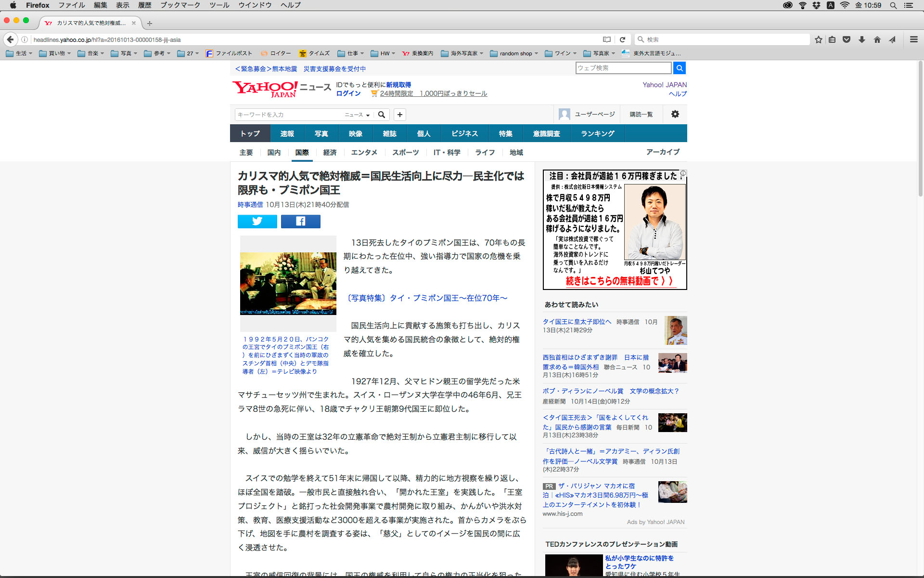The height and width of the screenshot is (578, 924).
Task: Open the ブックマーク menu in the menu bar
Action: click(180, 5)
